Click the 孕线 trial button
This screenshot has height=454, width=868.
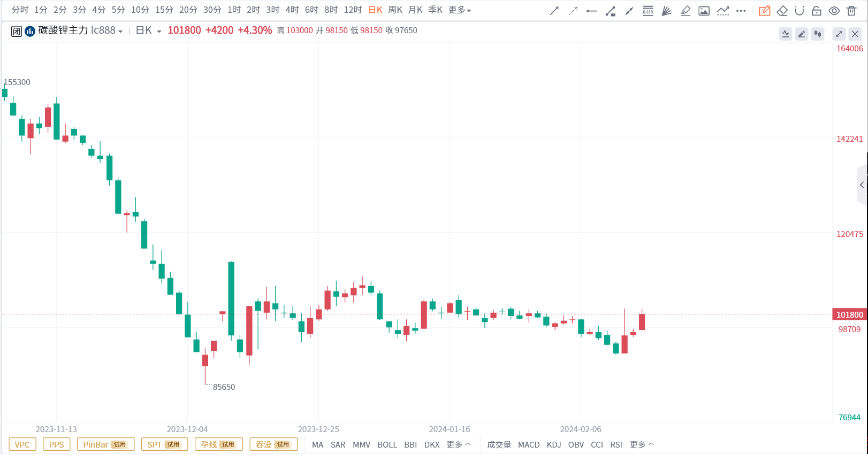[218, 444]
